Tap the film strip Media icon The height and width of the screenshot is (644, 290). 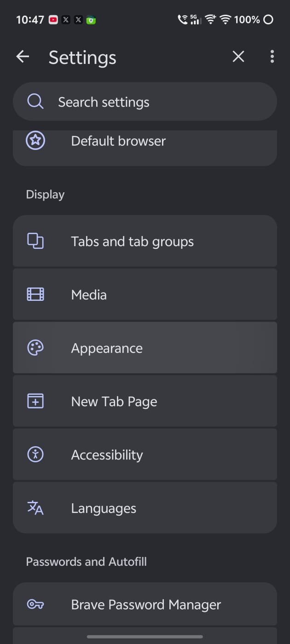tap(35, 294)
